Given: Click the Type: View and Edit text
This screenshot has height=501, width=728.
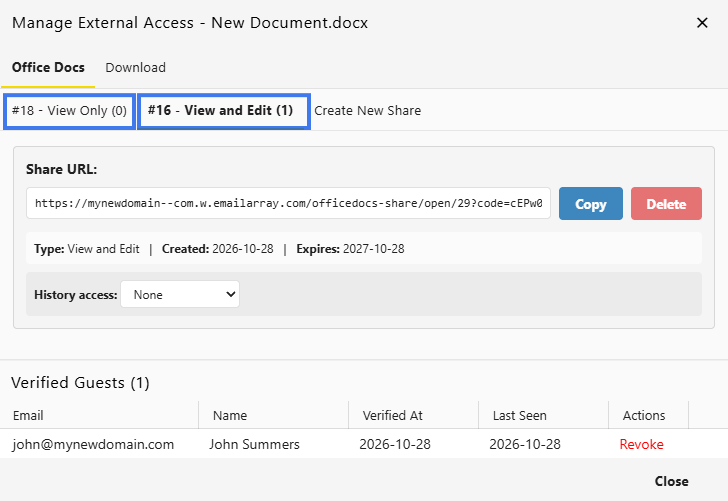Looking at the screenshot, I should tap(87, 249).
